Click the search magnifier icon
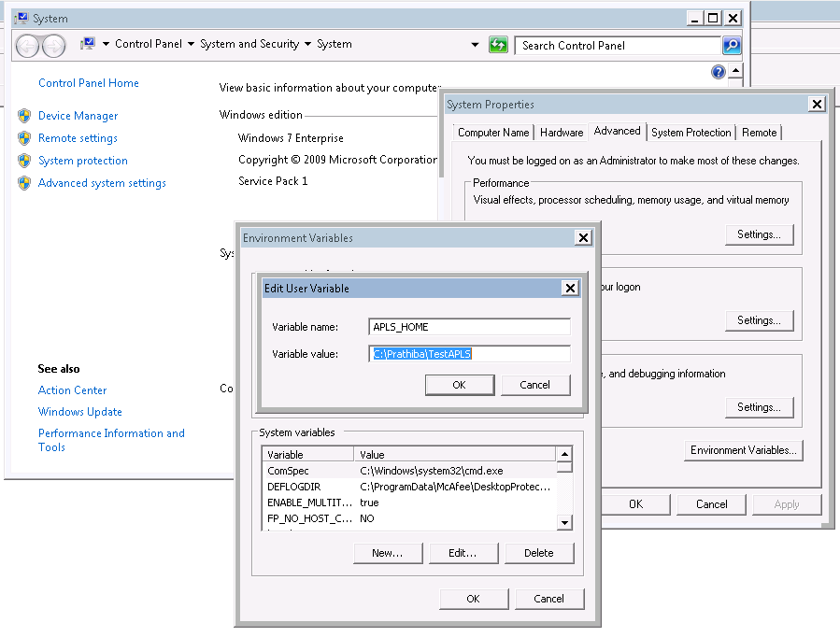840x637 pixels. pos(732,45)
